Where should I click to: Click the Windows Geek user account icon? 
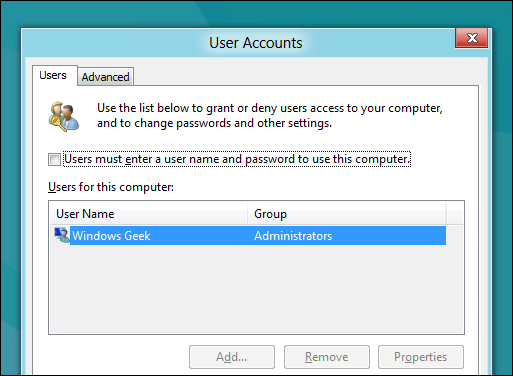pos(62,235)
